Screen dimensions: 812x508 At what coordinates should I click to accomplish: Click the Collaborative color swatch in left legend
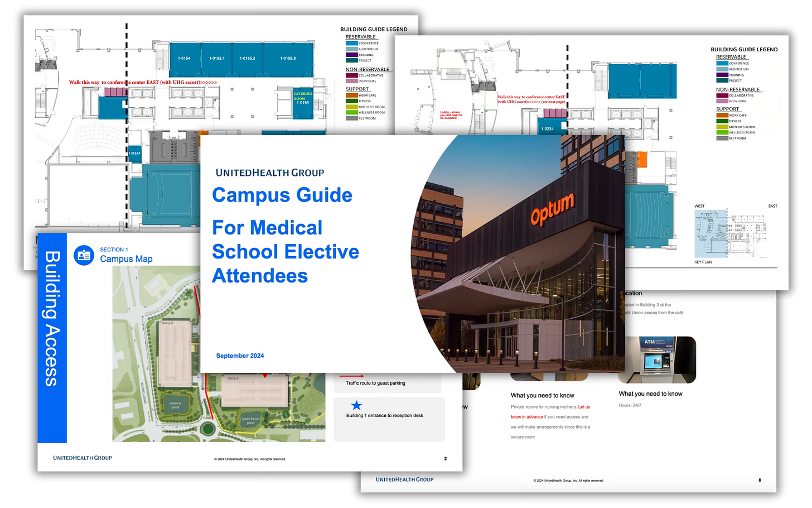(351, 75)
